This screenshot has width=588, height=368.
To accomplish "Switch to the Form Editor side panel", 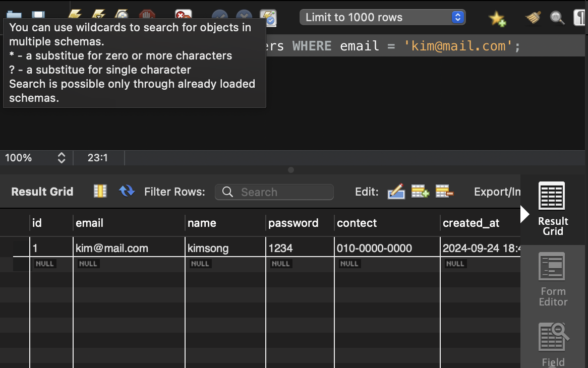I will 552,280.
